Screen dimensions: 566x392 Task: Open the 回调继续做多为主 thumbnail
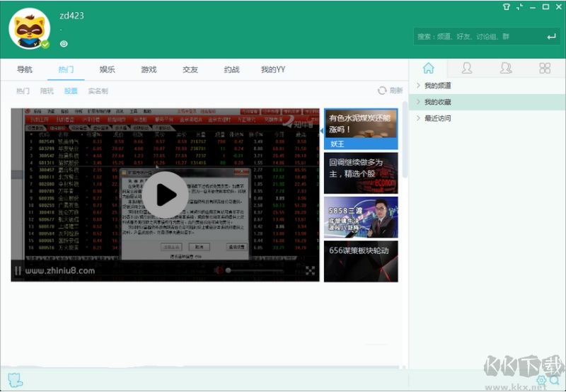point(361,173)
